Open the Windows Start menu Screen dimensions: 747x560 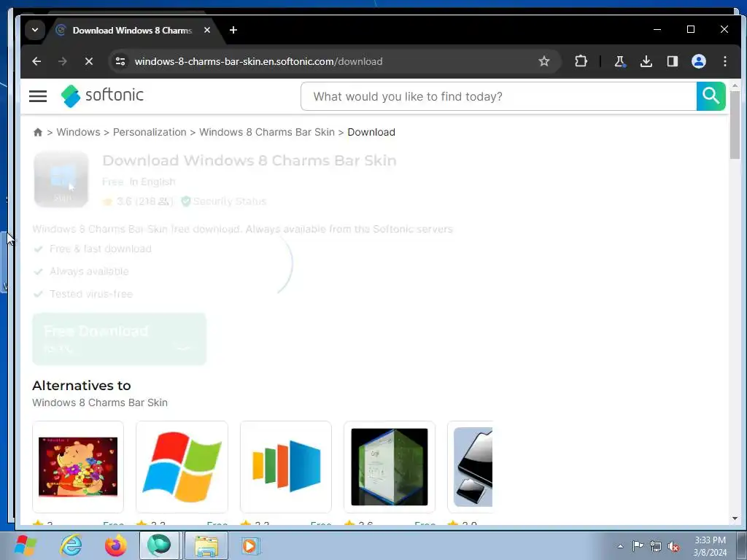[26, 545]
